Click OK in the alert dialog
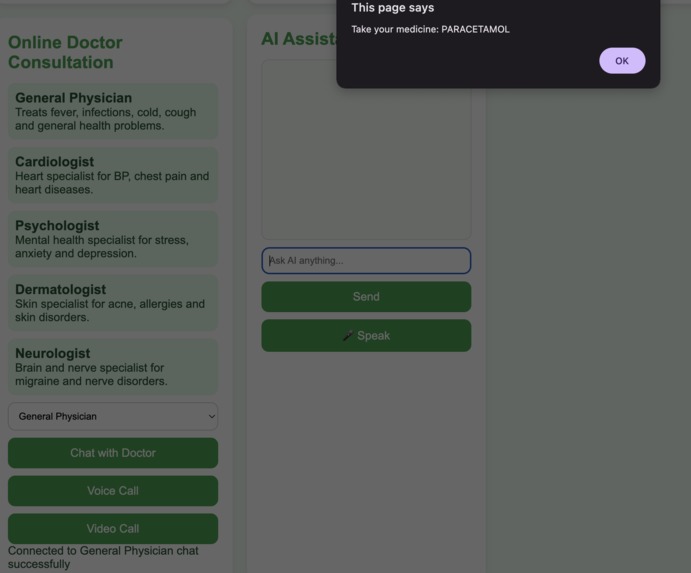The height and width of the screenshot is (573, 691). [x=622, y=61]
